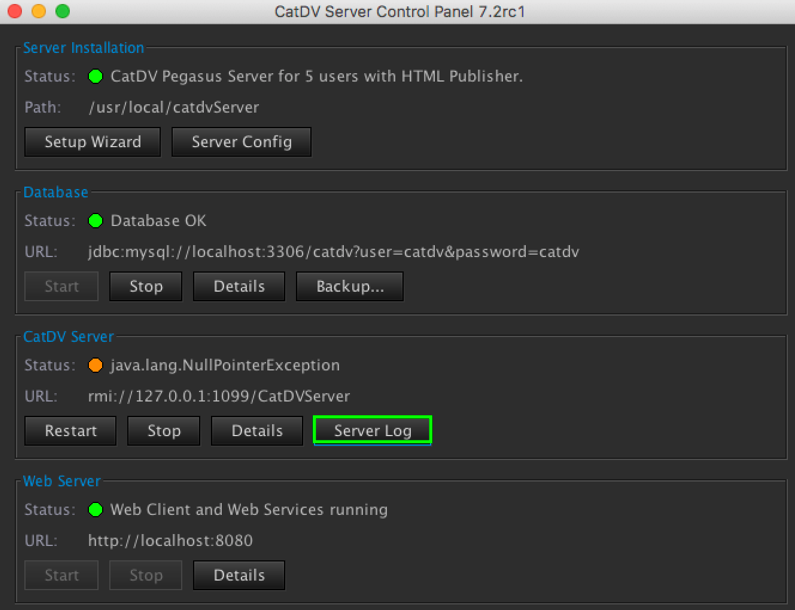This screenshot has height=610, width=795.
Task: Click the green Database status indicator
Action: coord(95,221)
